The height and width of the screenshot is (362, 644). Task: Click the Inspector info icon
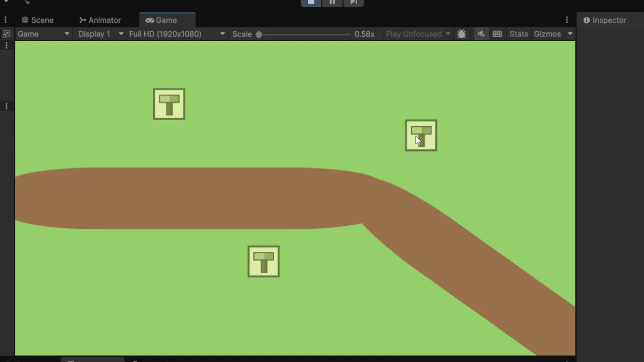pyautogui.click(x=587, y=20)
